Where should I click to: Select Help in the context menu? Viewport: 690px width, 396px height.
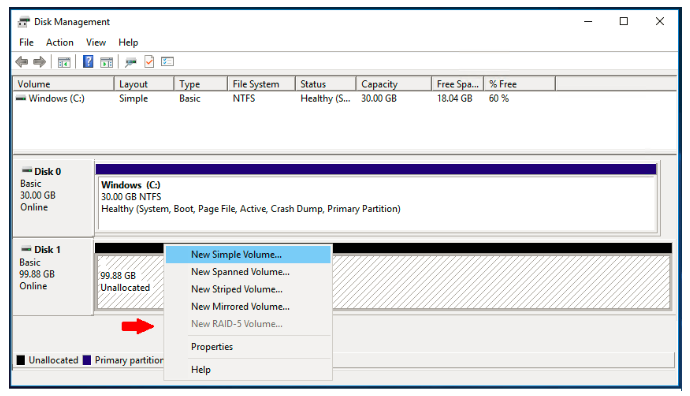tap(248, 370)
